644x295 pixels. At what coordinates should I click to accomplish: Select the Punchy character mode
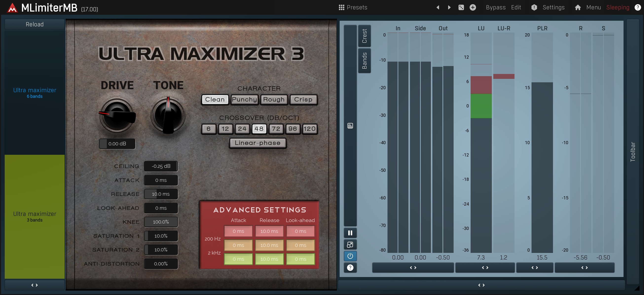[x=244, y=99]
